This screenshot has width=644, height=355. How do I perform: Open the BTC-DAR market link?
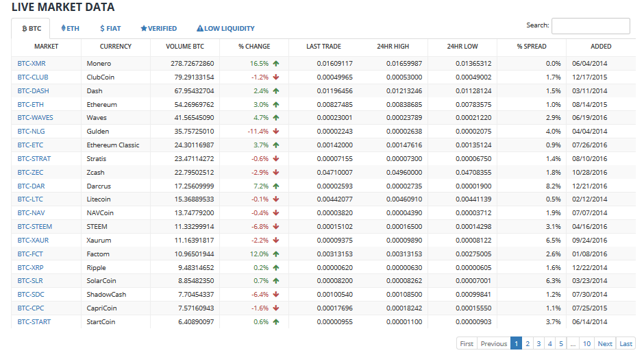click(32, 186)
